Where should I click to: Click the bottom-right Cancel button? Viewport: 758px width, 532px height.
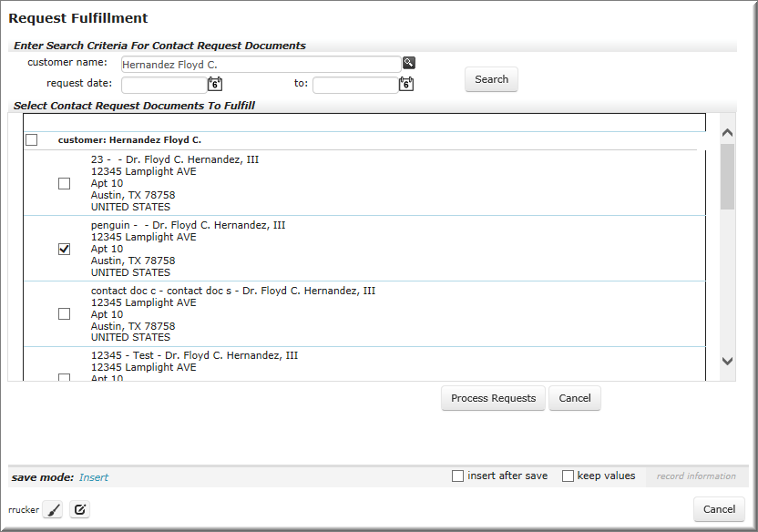click(719, 509)
